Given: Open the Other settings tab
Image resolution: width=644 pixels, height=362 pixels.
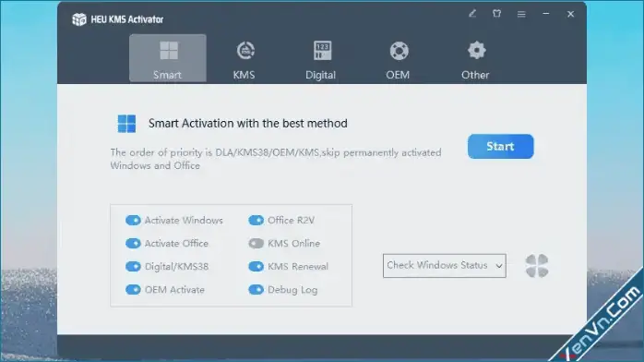Looking at the screenshot, I should tap(475, 60).
